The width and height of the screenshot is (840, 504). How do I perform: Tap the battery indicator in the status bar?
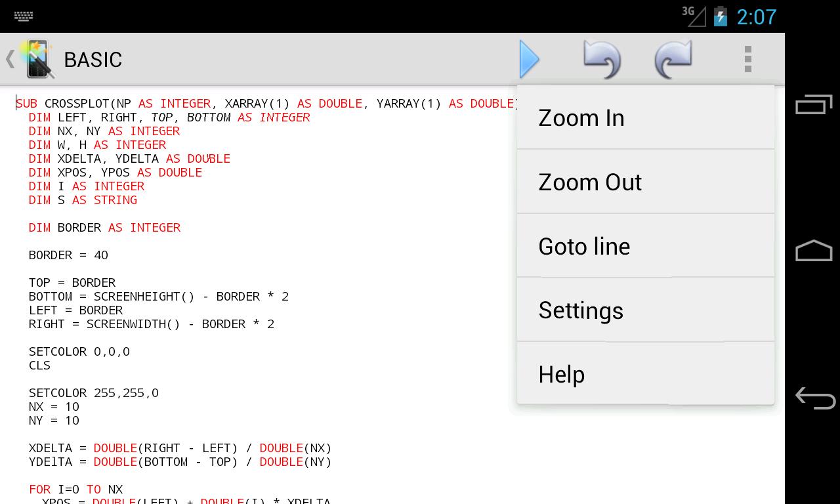click(x=720, y=16)
